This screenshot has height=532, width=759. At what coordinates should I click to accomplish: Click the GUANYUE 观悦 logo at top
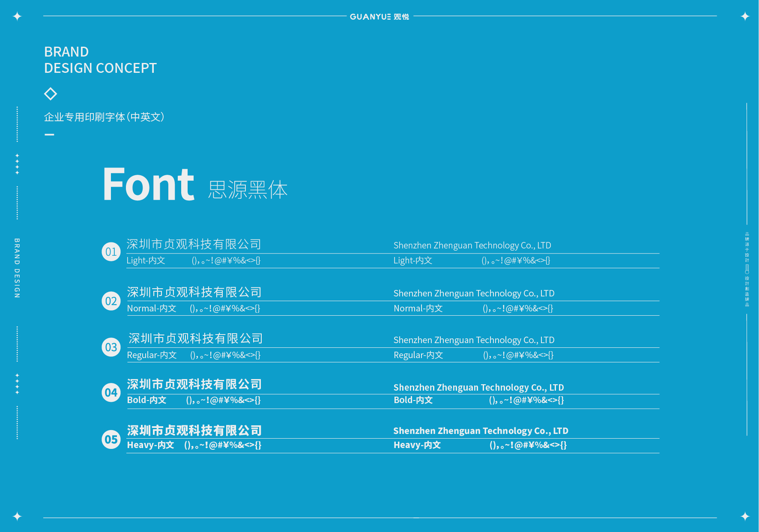coord(379,17)
